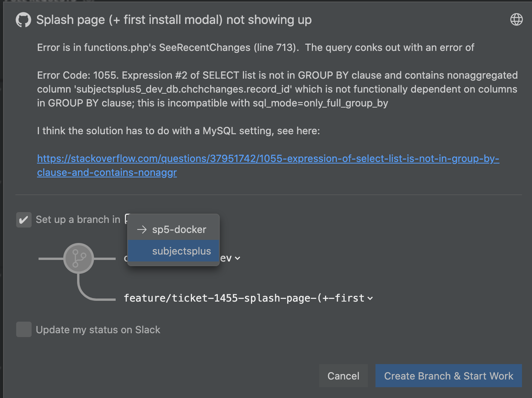Expand the feature/ticket-1455 branch name dropdown chevron

[x=370, y=298]
